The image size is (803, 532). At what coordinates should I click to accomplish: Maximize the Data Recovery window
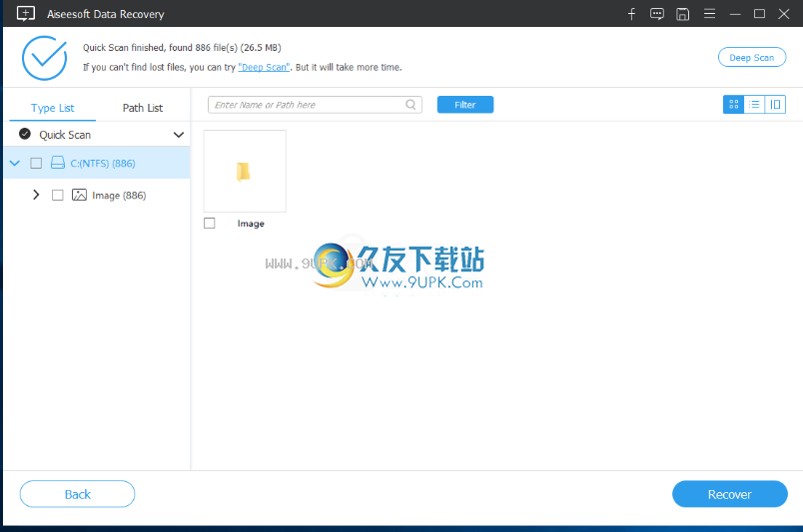[759, 14]
